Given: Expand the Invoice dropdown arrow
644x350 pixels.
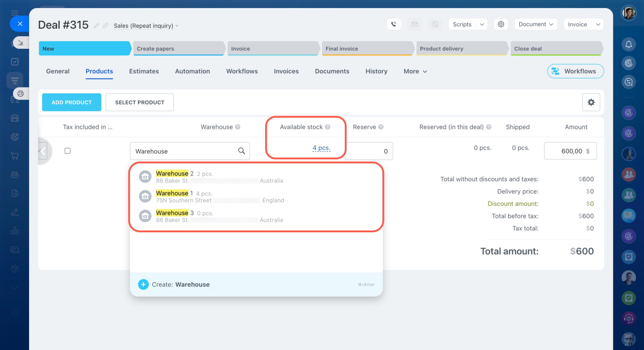Looking at the screenshot, I should click(x=598, y=24).
